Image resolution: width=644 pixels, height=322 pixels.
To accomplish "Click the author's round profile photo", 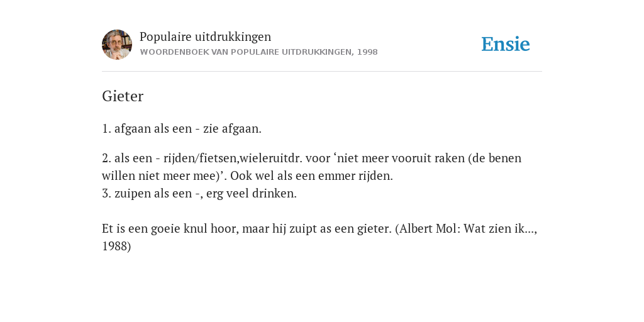I will coord(117,45).
